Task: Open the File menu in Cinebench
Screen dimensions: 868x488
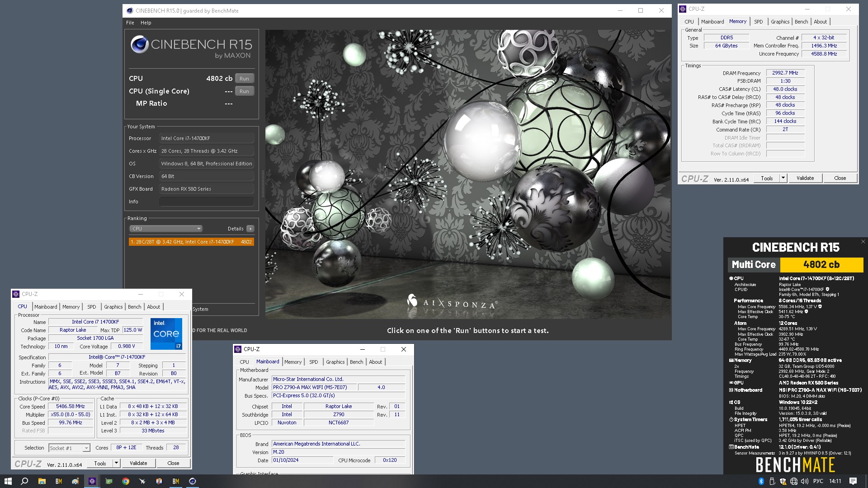Action: click(130, 23)
